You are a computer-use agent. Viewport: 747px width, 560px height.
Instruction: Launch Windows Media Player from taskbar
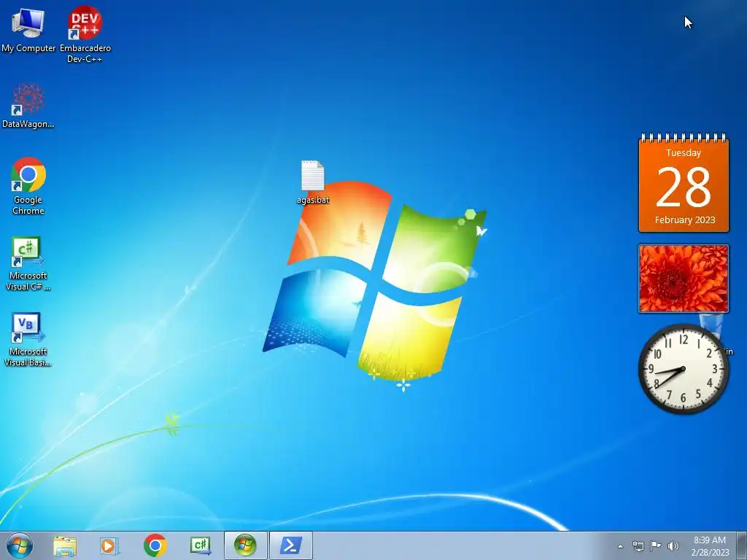109,545
